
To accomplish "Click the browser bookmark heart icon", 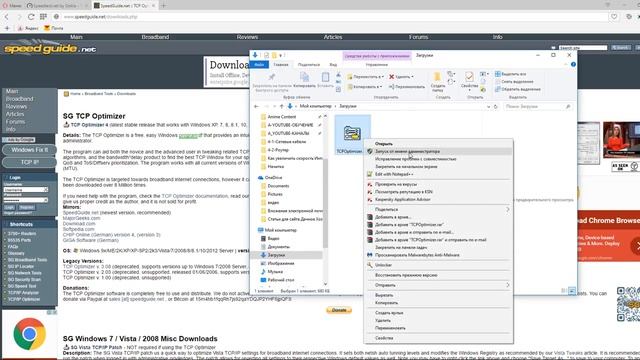I will [x=614, y=17].
